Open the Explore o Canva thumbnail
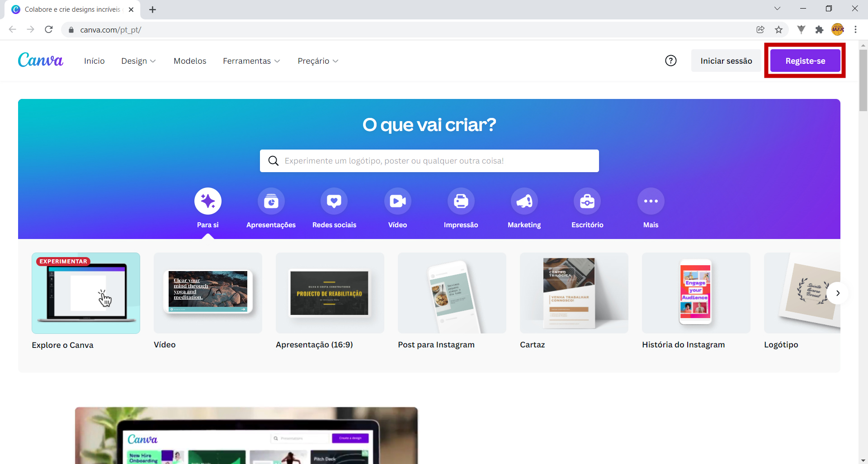The width and height of the screenshot is (868, 464). (86, 293)
